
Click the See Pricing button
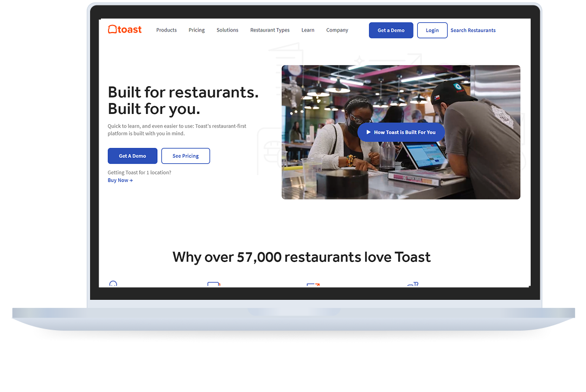click(186, 156)
